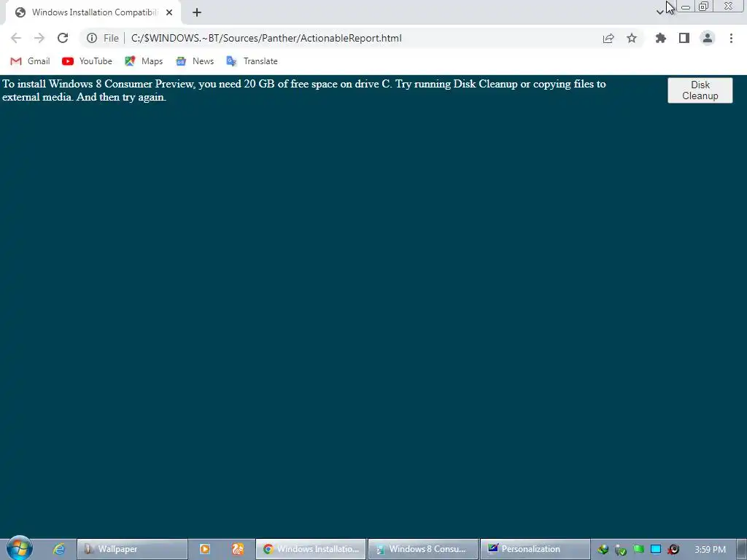The width and height of the screenshot is (747, 560).
Task: Open a new tab with plus button
Action: pyautogui.click(x=197, y=12)
